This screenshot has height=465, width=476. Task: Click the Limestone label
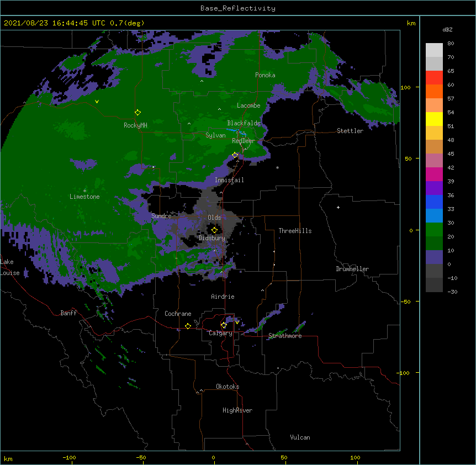tap(84, 197)
